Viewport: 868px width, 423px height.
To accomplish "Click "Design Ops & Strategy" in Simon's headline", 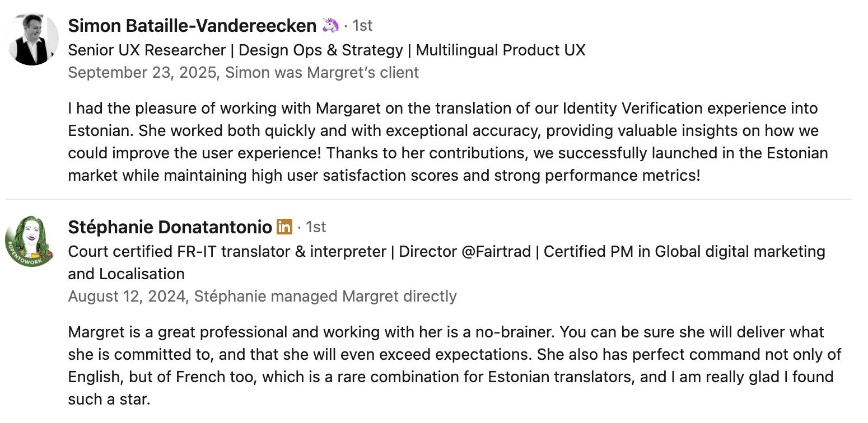I will click(321, 50).
